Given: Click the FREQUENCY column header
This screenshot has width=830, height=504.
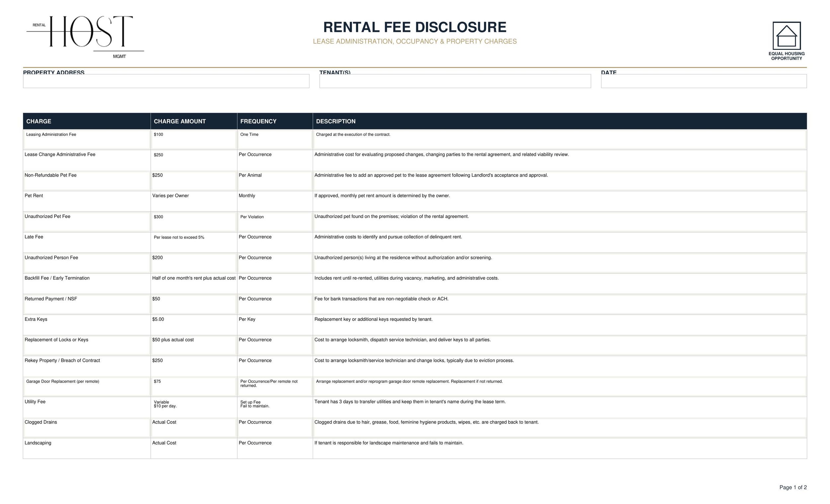Looking at the screenshot, I should tap(275, 121).
